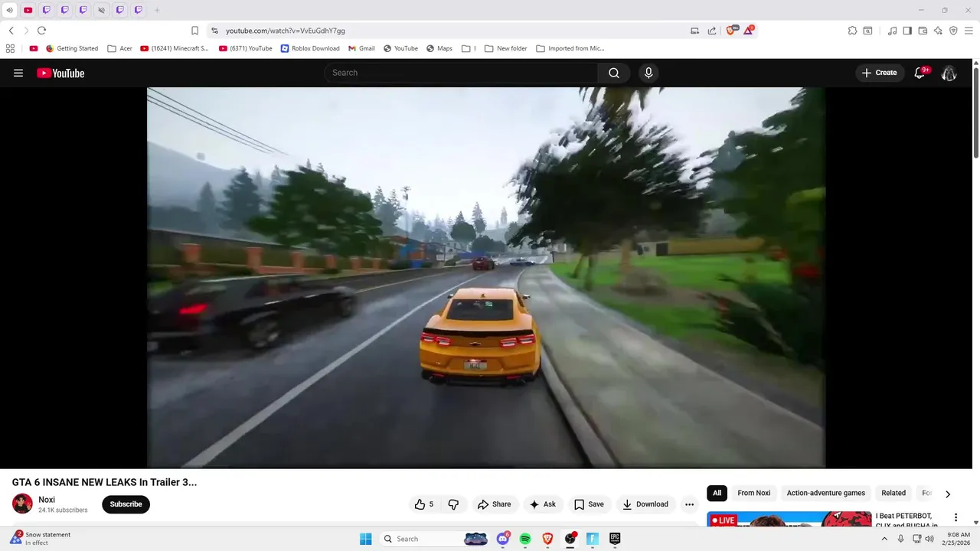Open the browser main menu
980x551 pixels.
[x=969, y=31]
